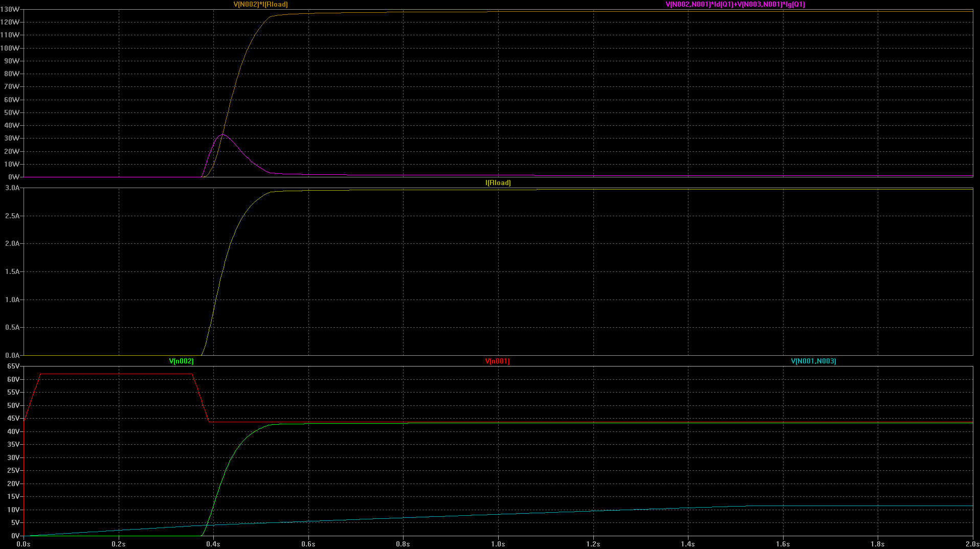
Task: Click the 5V axis tick label
Action: [x=15, y=522]
